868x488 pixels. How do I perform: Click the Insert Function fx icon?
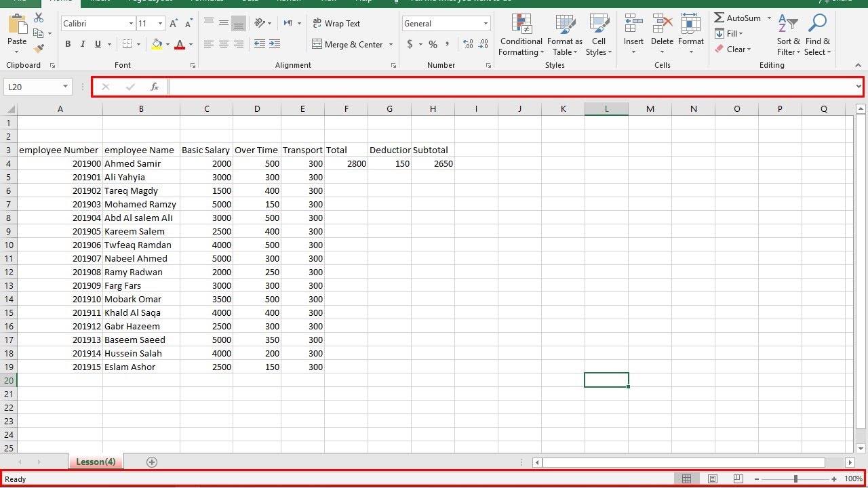155,87
